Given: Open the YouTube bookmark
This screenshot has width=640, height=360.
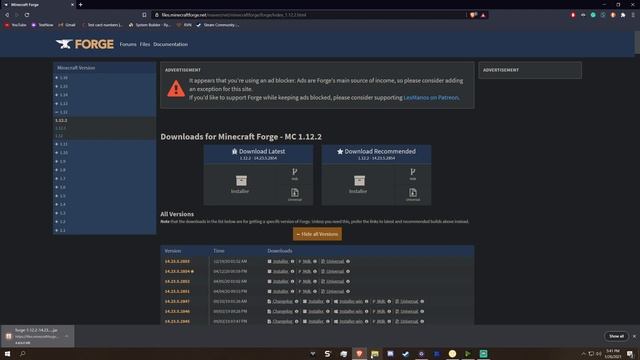Looking at the screenshot, I should (x=16, y=25).
